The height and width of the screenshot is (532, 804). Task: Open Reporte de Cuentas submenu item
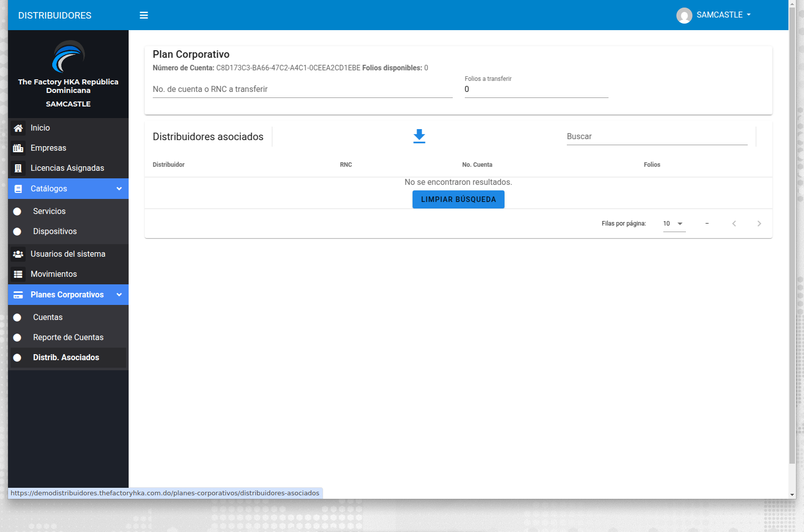(68, 338)
